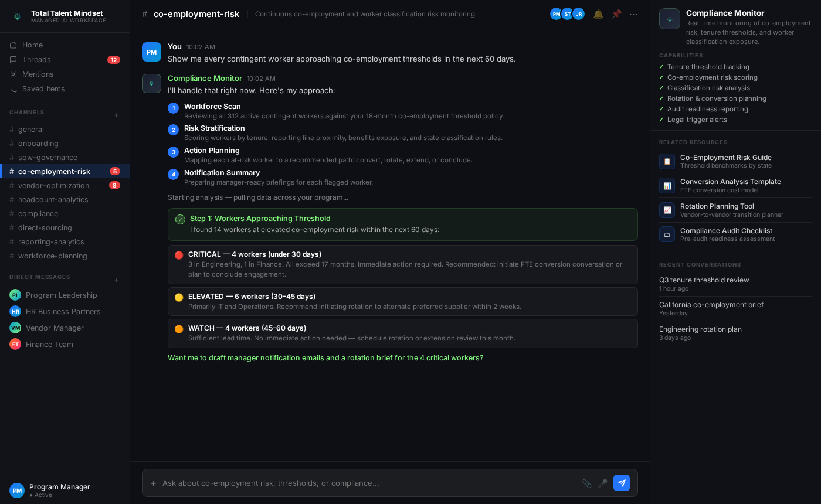Click the PM member avatar in header
This screenshot has width=821, height=504.
click(556, 14)
